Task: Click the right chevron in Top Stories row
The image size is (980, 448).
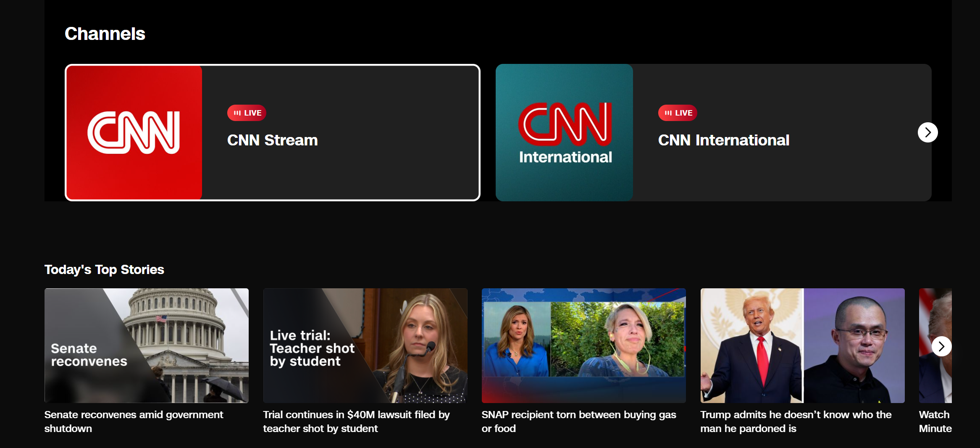Action: click(x=942, y=346)
